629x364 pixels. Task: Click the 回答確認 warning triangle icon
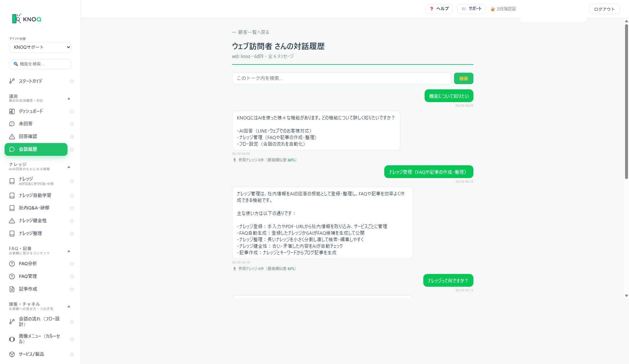pyautogui.click(x=12, y=136)
